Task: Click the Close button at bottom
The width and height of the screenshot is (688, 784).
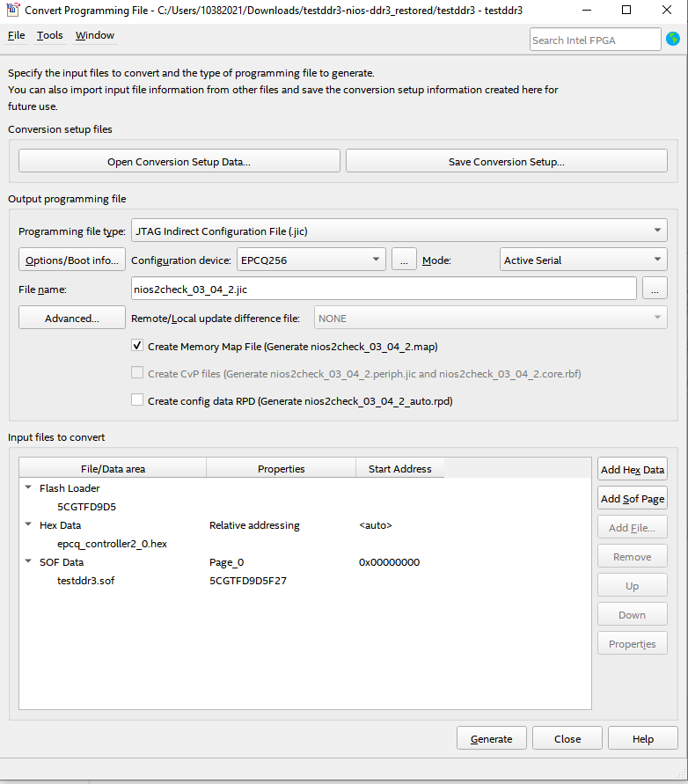Action: click(x=567, y=738)
